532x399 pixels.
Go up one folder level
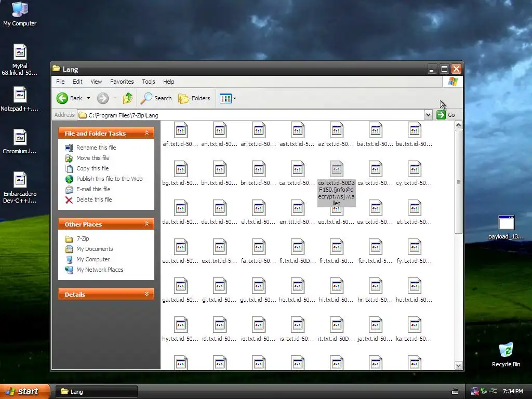[x=128, y=98]
